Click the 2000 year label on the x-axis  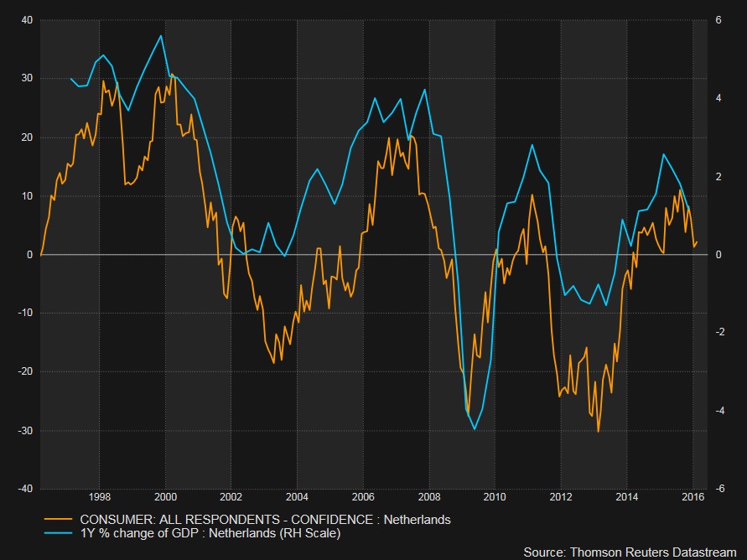coord(165,496)
